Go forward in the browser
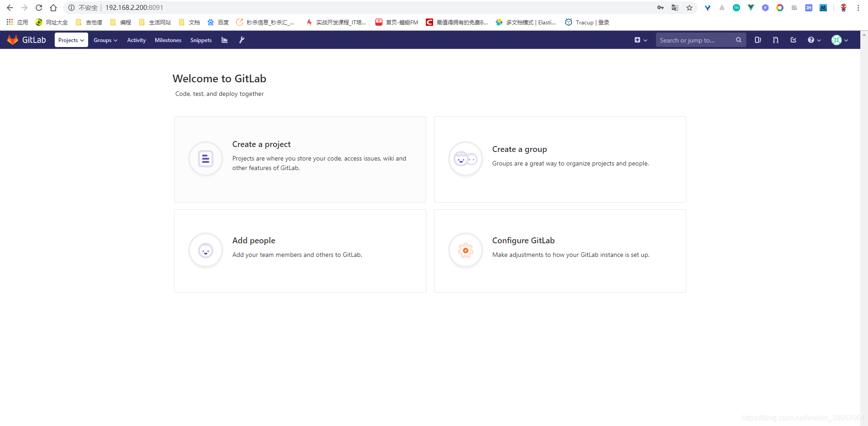 (x=24, y=8)
